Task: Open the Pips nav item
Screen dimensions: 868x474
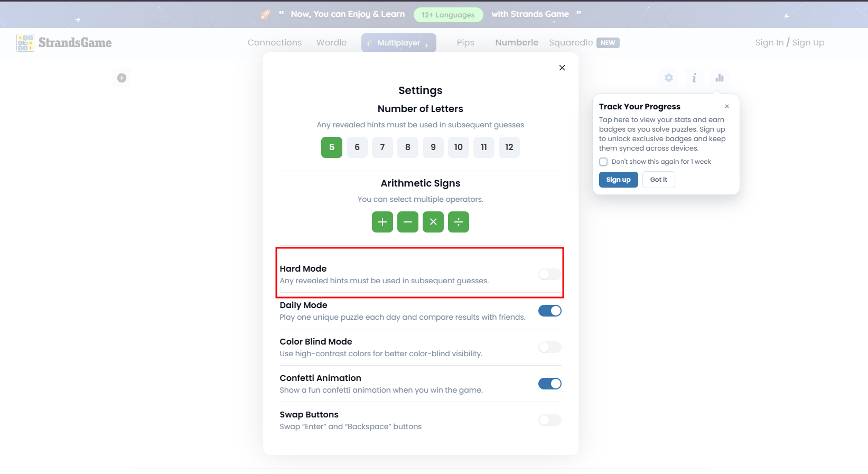Action: click(x=465, y=43)
